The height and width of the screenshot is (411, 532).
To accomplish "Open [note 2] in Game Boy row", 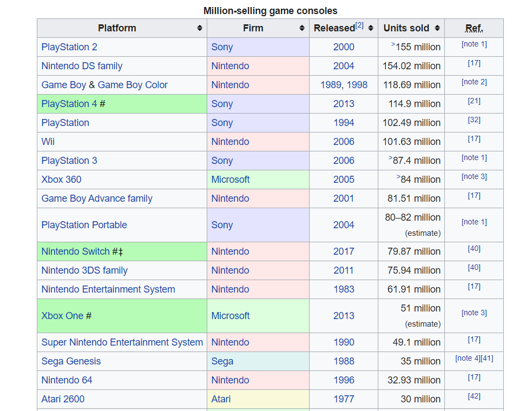I will point(474,82).
